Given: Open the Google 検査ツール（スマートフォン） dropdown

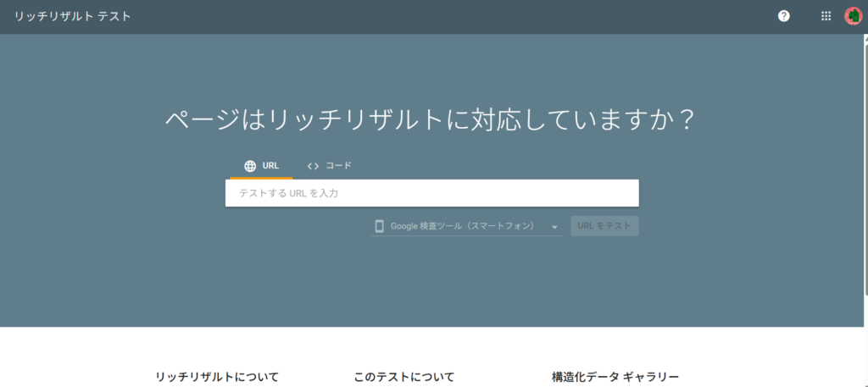Looking at the screenshot, I should click(x=465, y=226).
